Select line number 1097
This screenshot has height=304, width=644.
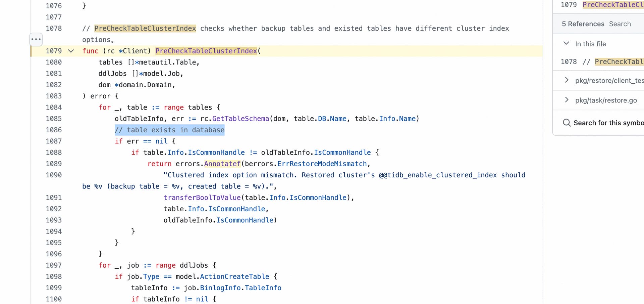pyautogui.click(x=54, y=265)
